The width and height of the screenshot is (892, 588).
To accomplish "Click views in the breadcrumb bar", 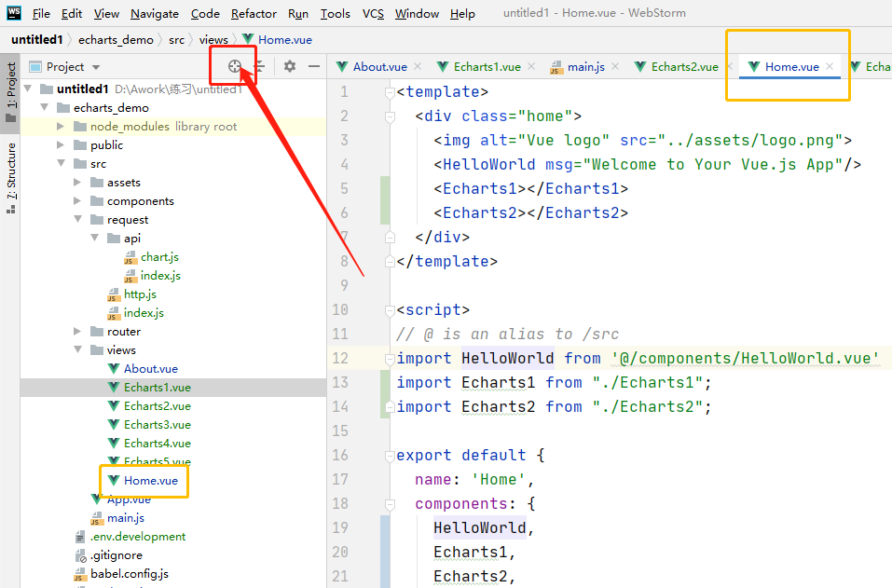I will [213, 40].
